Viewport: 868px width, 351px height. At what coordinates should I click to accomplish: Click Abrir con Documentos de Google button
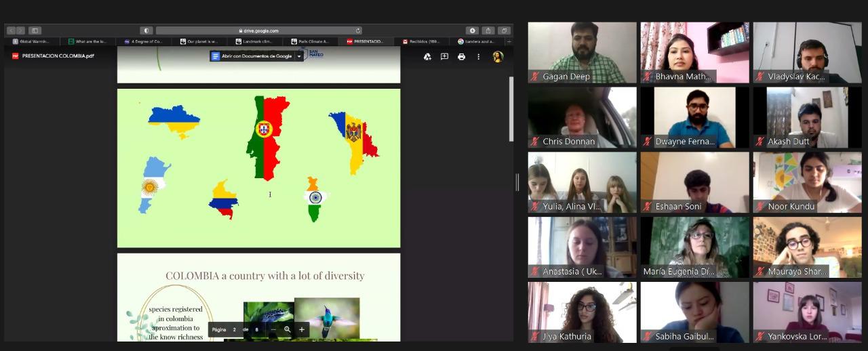click(x=252, y=56)
